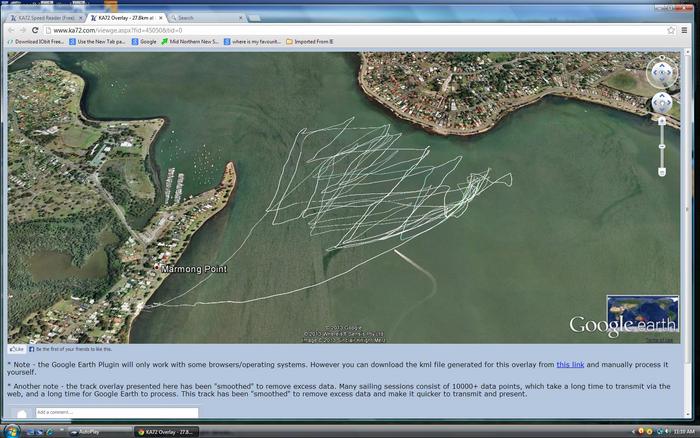Viewport: 700px width, 438px height.
Task: Switch to the KA72 Speed Reader tab
Action: 45,17
